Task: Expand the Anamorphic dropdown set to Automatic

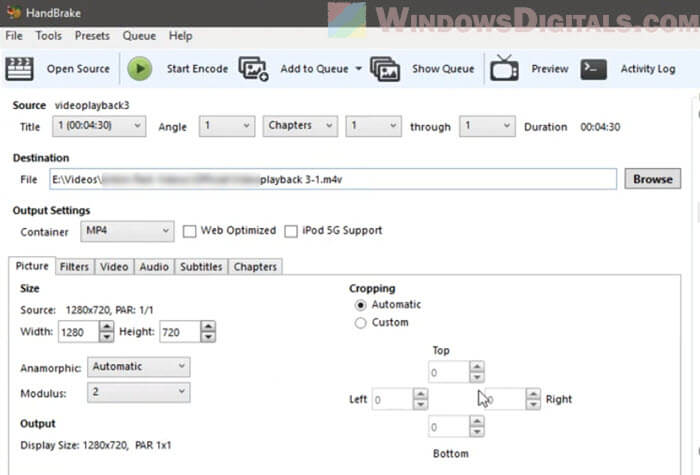Action: tap(138, 367)
